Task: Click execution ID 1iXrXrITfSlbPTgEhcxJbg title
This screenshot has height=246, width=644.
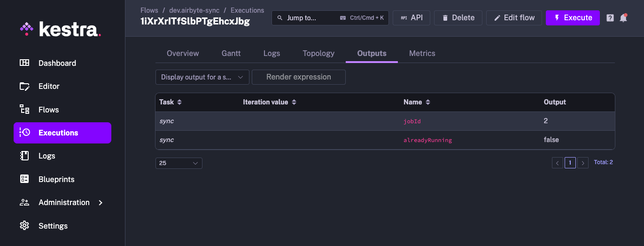Action: click(x=195, y=21)
